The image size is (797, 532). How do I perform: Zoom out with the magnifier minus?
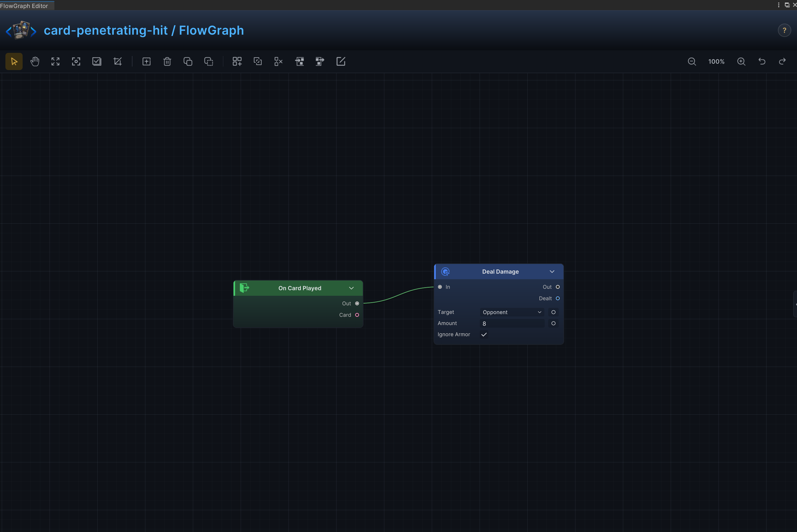coord(692,61)
